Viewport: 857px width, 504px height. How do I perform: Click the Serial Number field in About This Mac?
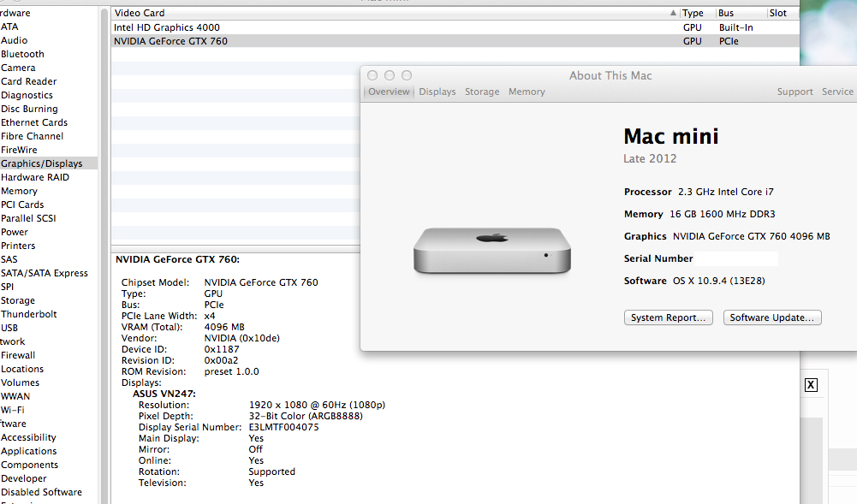737,258
